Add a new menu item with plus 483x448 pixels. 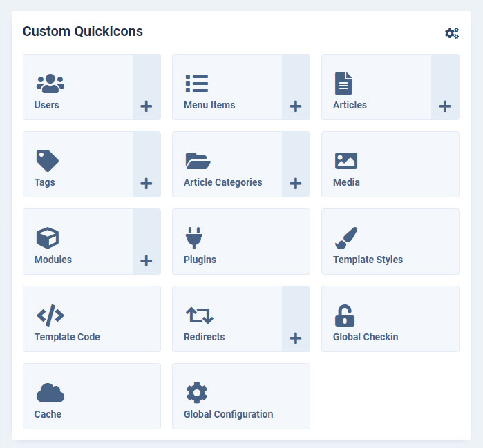296,106
